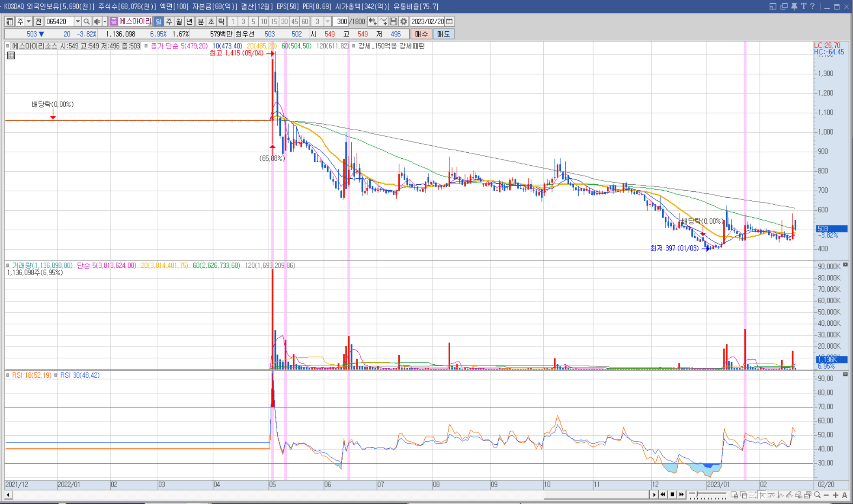Toggle the daily (일) period button

pyautogui.click(x=159, y=22)
